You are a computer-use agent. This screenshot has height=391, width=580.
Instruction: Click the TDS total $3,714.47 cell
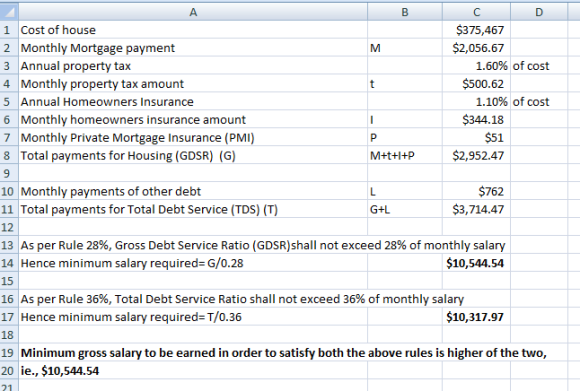476,209
